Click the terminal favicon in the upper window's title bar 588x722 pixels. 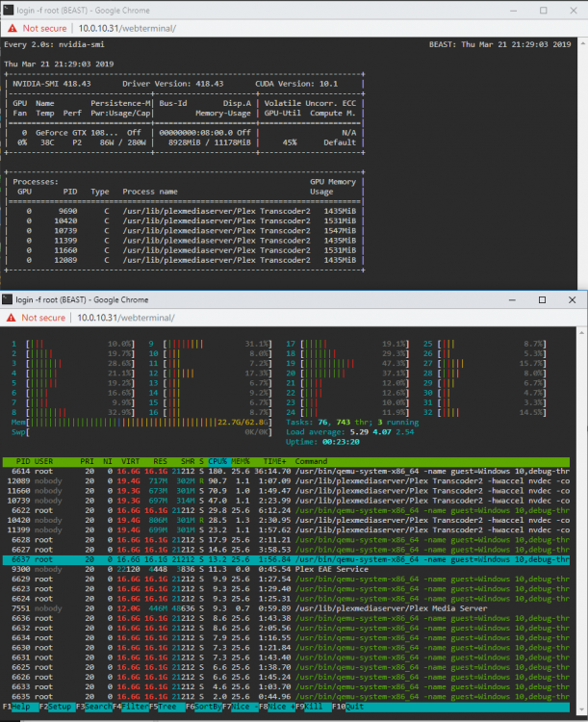pyautogui.click(x=8, y=11)
